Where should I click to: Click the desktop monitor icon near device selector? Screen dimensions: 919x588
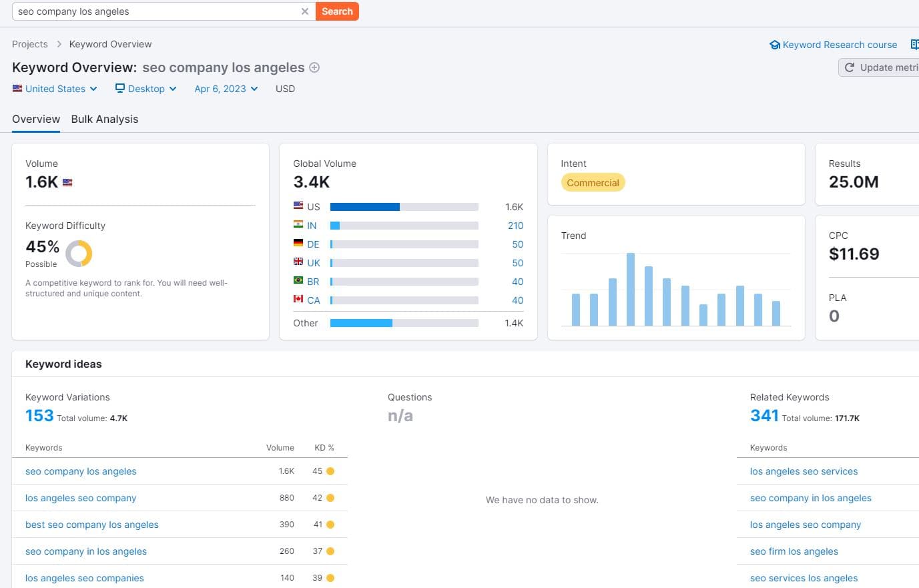click(119, 88)
